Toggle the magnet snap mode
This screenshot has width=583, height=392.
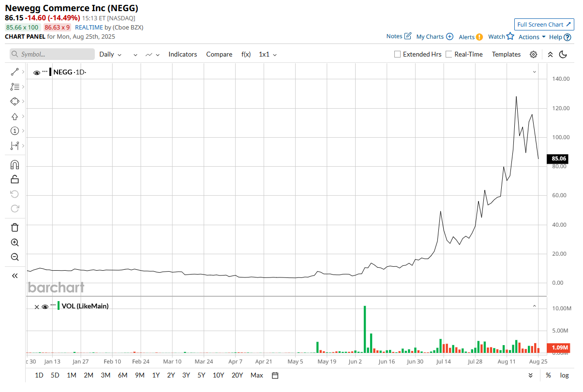point(15,165)
